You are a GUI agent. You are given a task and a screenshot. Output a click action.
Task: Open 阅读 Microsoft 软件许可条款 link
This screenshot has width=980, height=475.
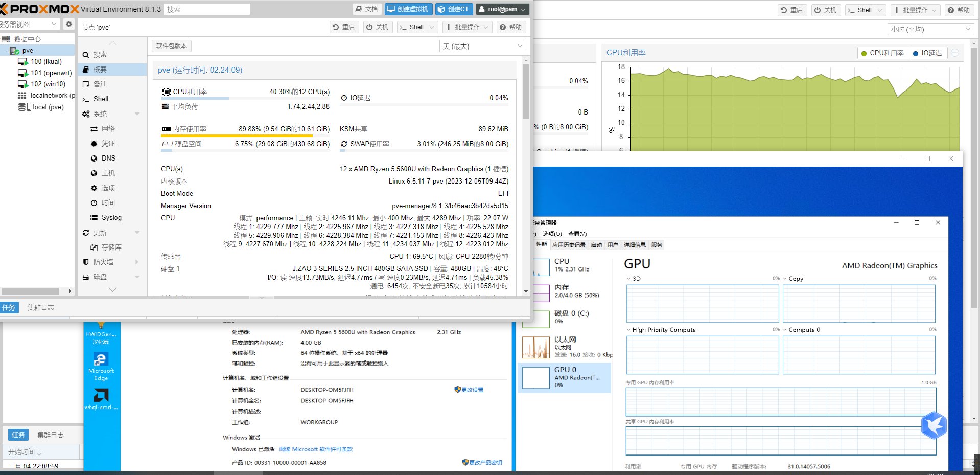(316, 449)
